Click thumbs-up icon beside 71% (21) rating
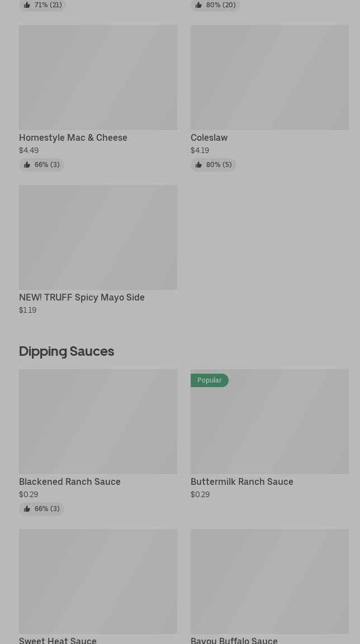360x644 pixels. (x=27, y=5)
